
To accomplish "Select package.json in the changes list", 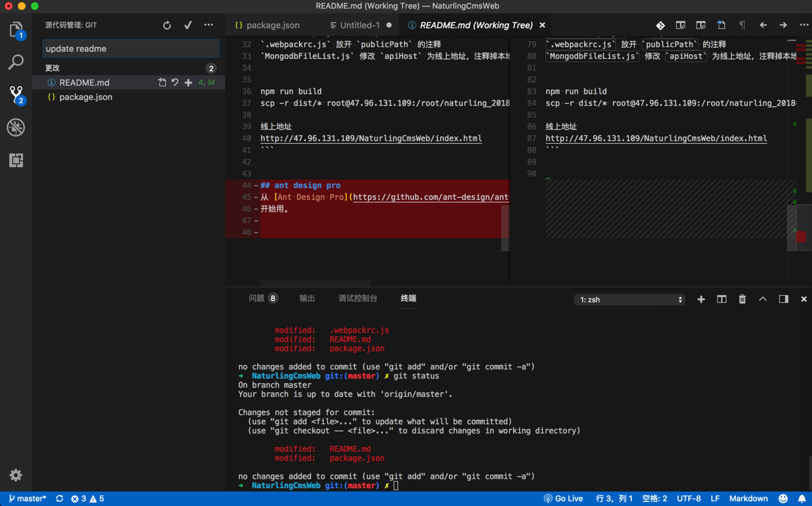I will pos(86,97).
